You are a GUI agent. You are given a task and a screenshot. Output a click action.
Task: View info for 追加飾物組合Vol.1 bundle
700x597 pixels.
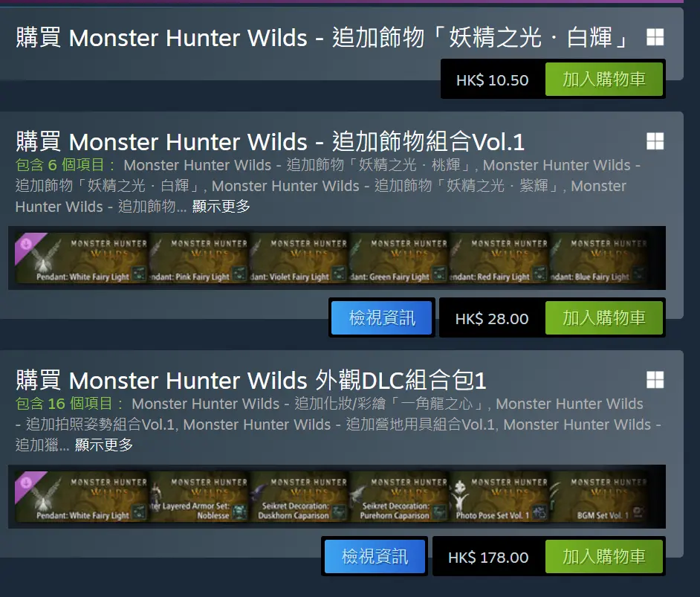382,318
